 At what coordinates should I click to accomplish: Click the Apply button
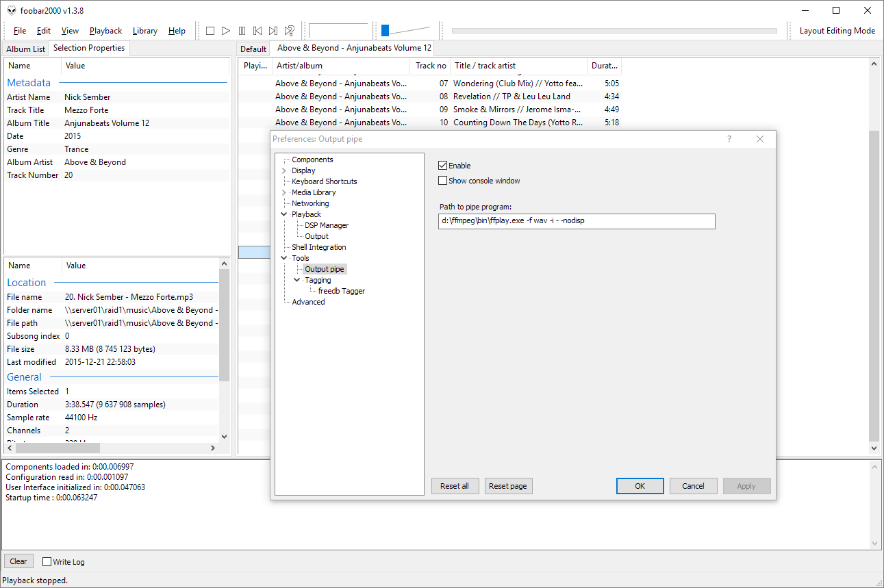[746, 486]
